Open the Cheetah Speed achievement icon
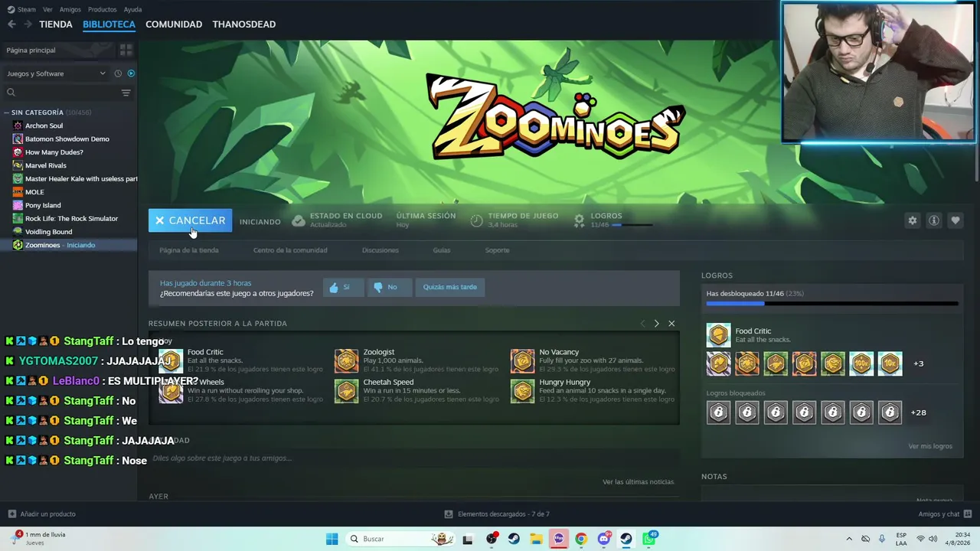The height and width of the screenshot is (551, 980). [346, 391]
